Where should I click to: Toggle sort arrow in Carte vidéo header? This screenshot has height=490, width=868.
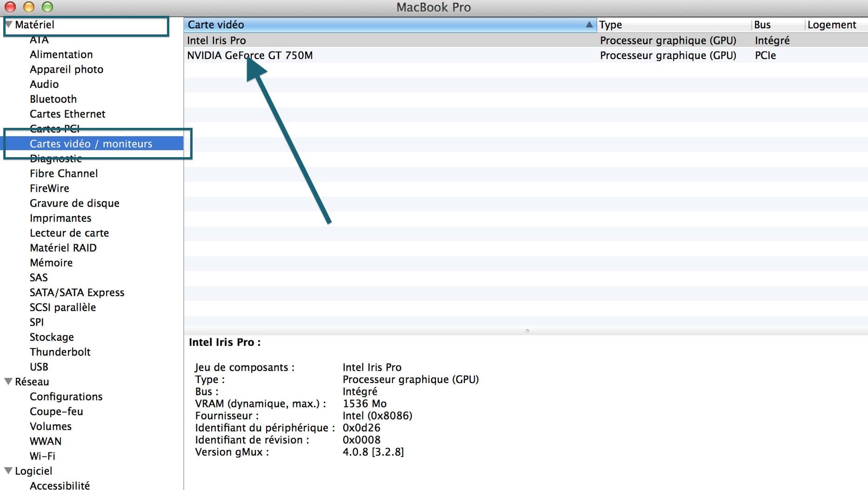coord(589,25)
